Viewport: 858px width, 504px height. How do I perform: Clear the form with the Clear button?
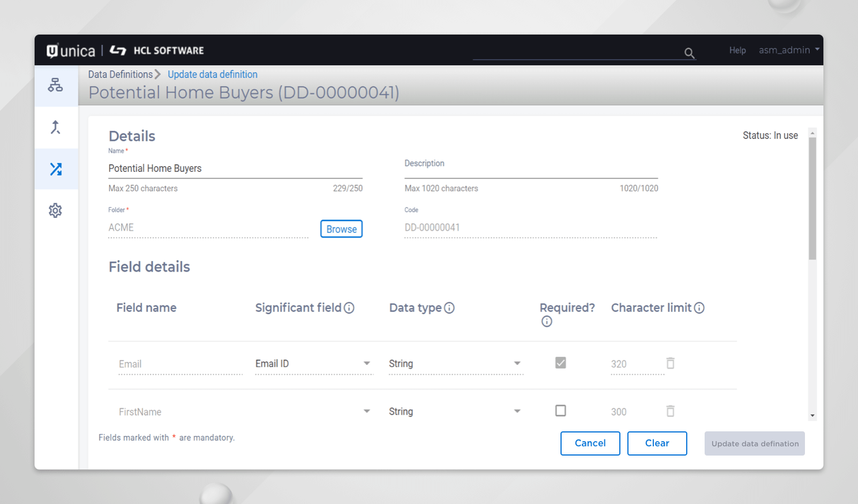click(x=657, y=443)
